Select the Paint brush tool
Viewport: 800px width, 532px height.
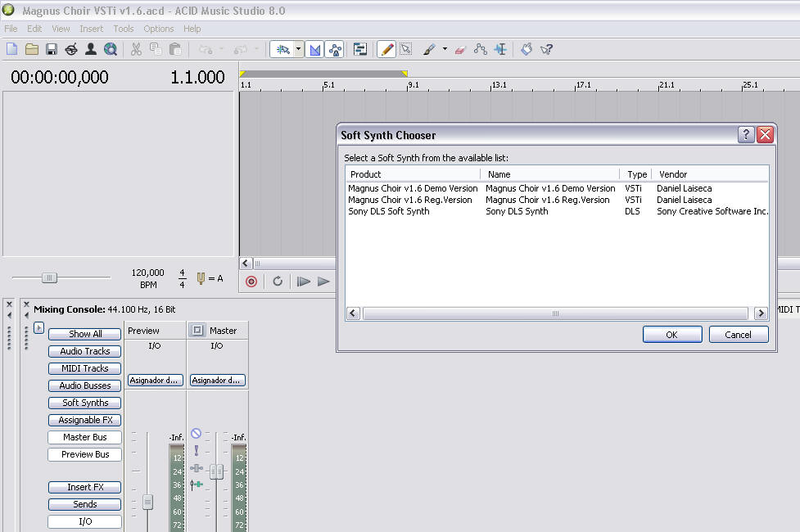(429, 49)
